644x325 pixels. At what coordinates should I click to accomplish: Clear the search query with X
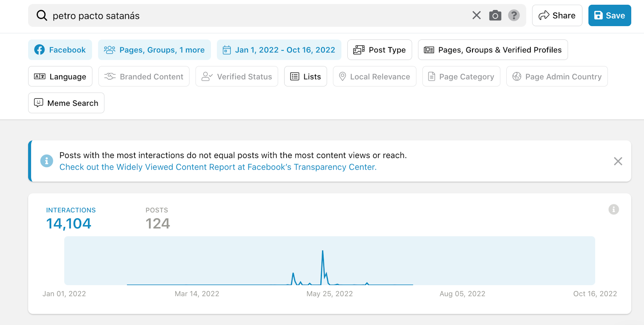(477, 15)
